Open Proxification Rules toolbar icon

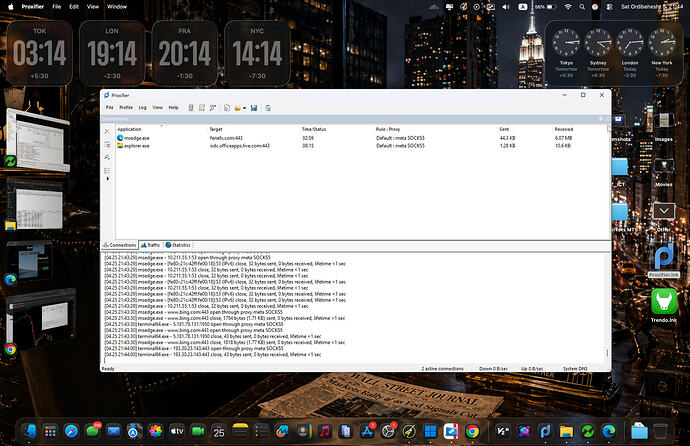202,108
